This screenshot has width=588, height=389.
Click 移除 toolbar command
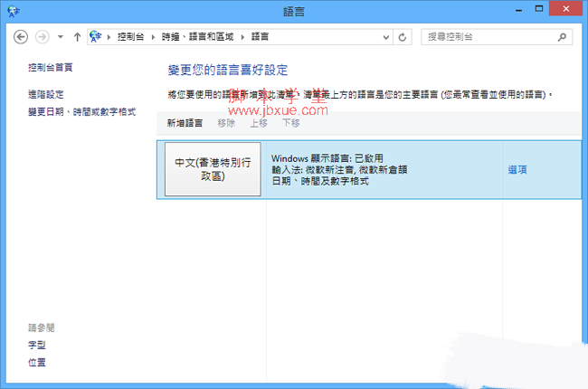(x=226, y=123)
